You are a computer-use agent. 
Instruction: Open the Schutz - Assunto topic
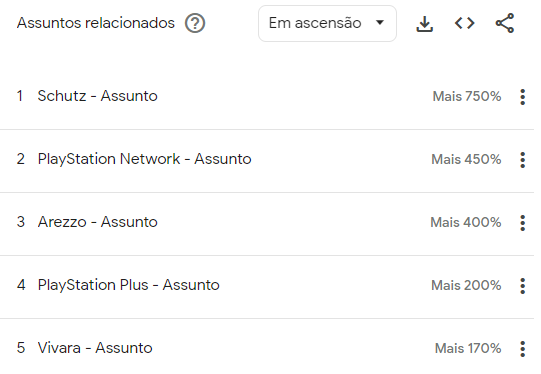click(97, 96)
